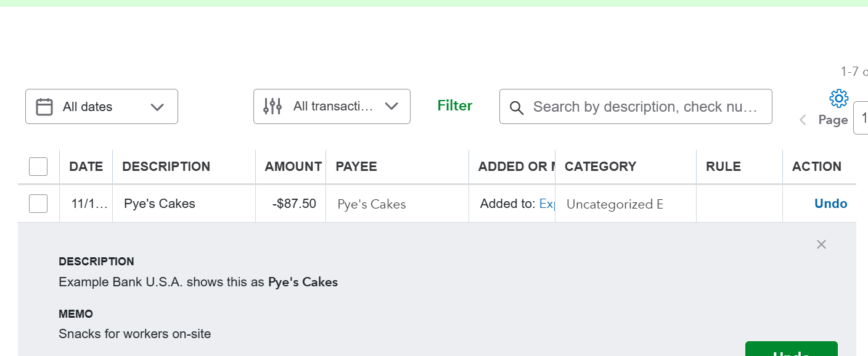Select the Pye's Cakes transaction checkbox
This screenshot has height=356, width=868.
tap(38, 204)
